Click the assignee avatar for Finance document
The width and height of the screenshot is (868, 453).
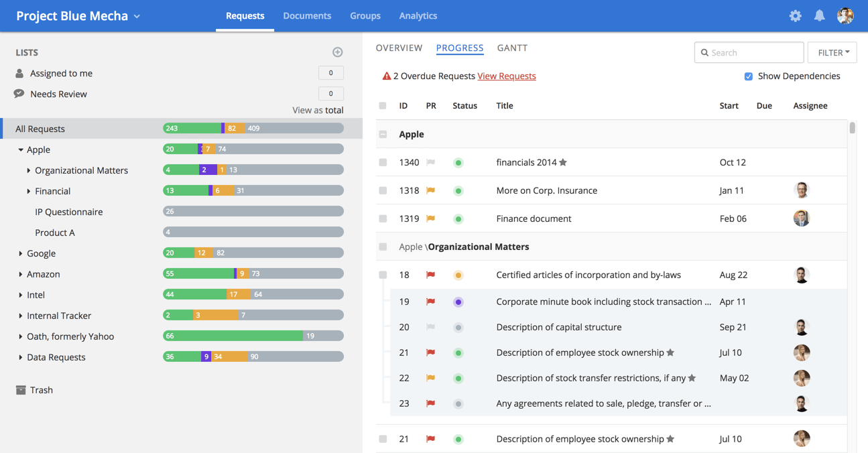pos(801,218)
